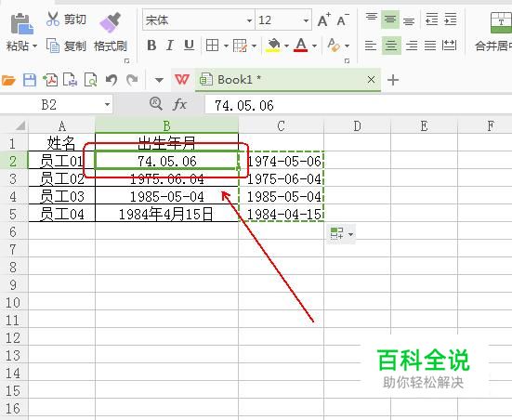512x420 pixels.
Task: Open the paste options smart tag
Action: point(341,234)
